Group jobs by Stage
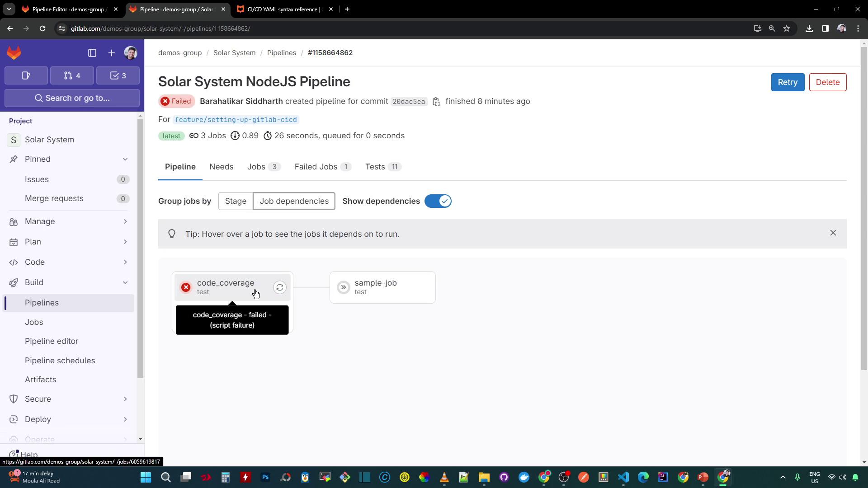This screenshot has width=868, height=488. click(x=236, y=201)
